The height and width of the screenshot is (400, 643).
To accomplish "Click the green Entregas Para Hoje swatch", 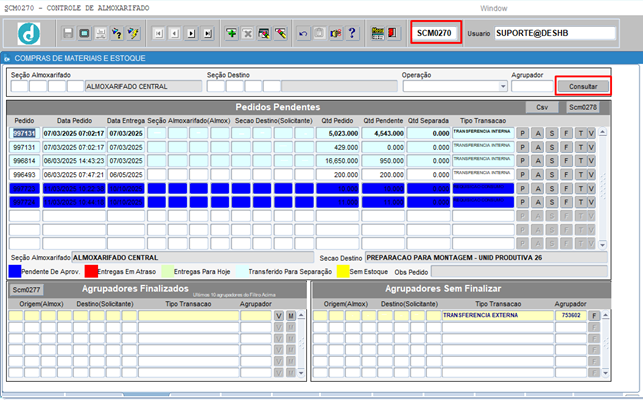I will (167, 272).
